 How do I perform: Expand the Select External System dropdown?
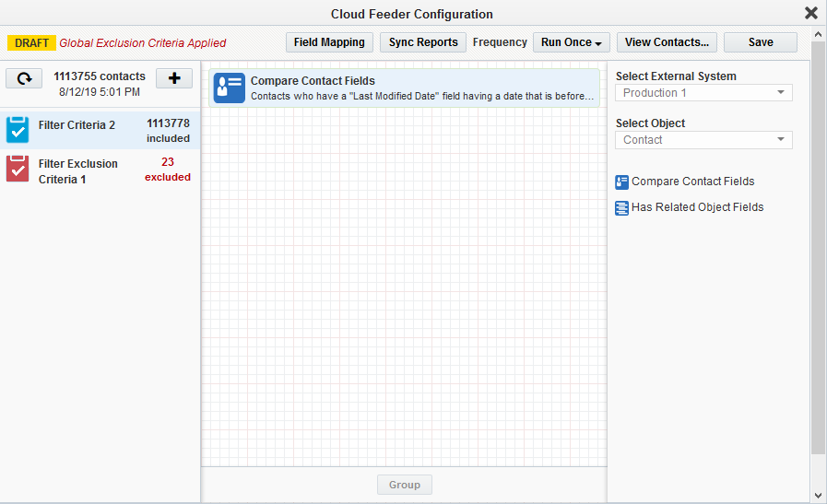pos(703,93)
